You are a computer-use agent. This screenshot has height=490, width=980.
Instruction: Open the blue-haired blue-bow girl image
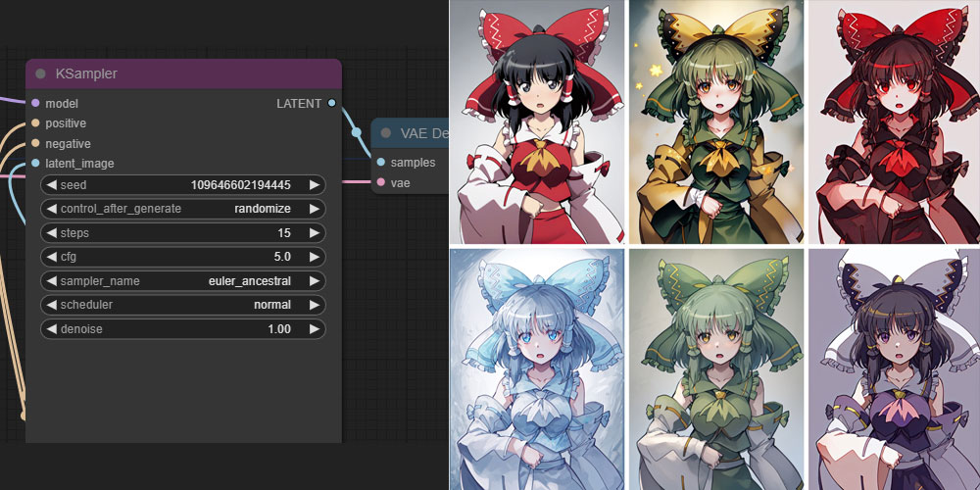click(537, 369)
